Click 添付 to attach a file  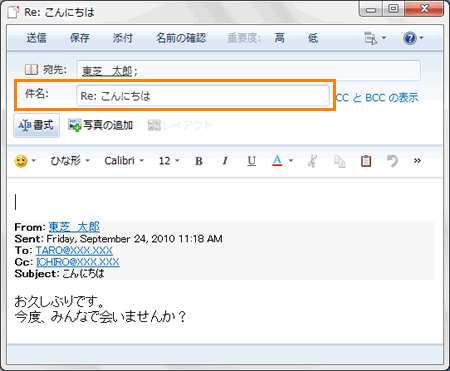click(x=123, y=38)
